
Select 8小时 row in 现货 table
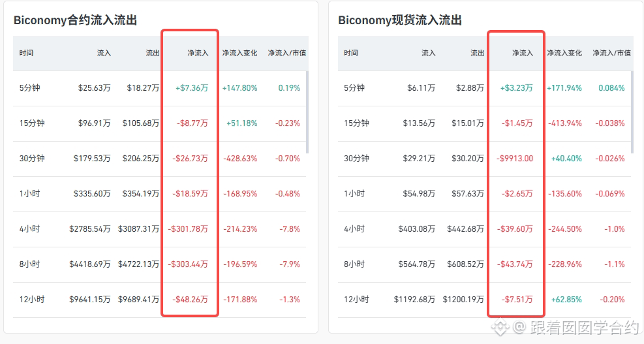click(484, 264)
